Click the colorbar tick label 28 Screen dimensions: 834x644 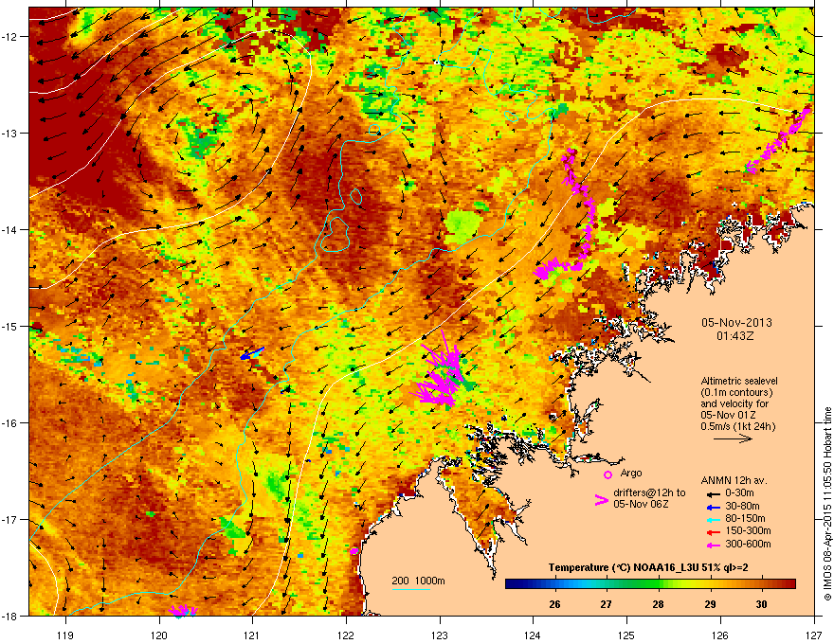pos(659,604)
